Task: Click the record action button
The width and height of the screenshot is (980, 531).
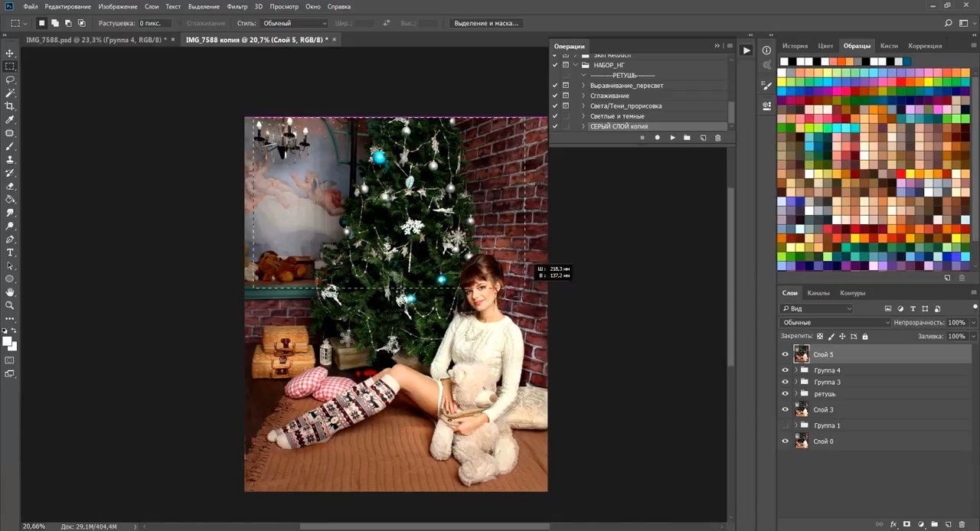Action: coord(657,138)
